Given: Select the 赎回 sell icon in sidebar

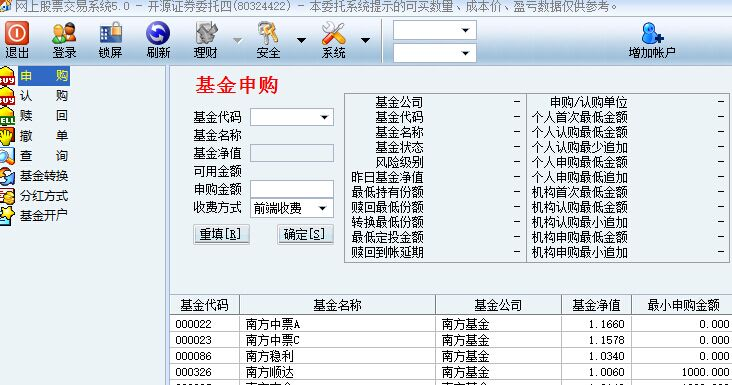Looking at the screenshot, I should 7,116.
